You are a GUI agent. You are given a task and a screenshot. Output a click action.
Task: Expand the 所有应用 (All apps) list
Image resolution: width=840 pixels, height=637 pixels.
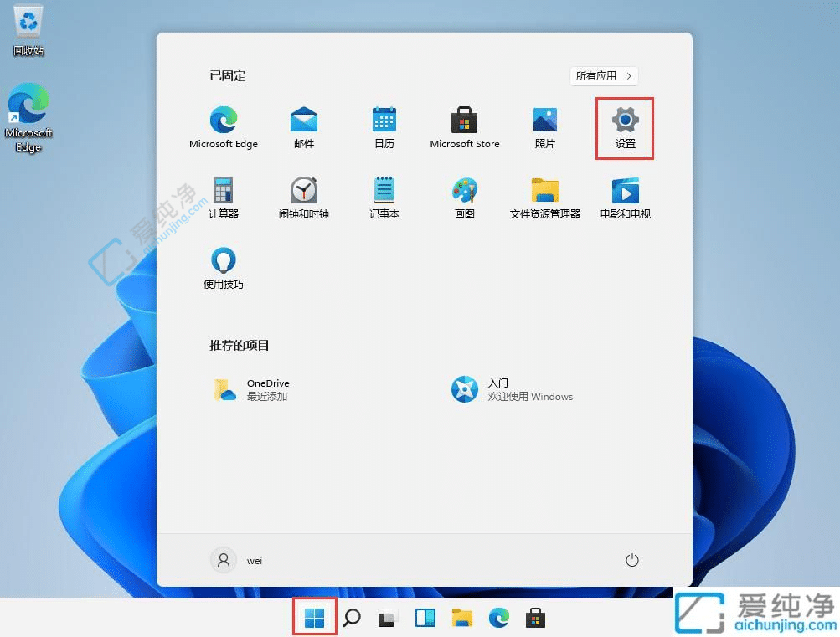603,75
